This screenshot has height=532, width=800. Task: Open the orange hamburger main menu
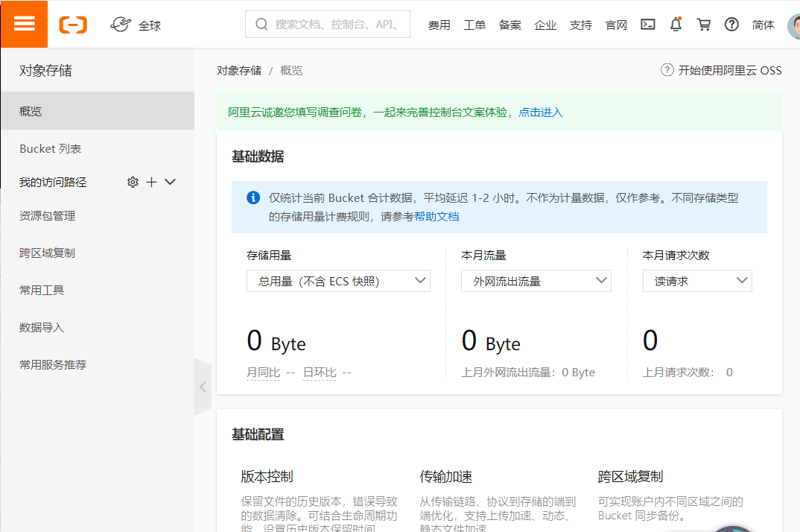(x=24, y=24)
